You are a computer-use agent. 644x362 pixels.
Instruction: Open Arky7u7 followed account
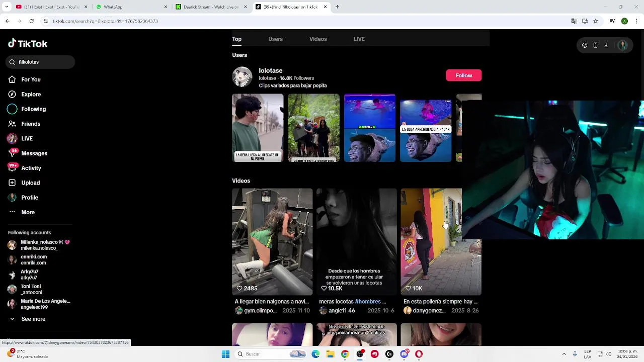tap(23, 275)
